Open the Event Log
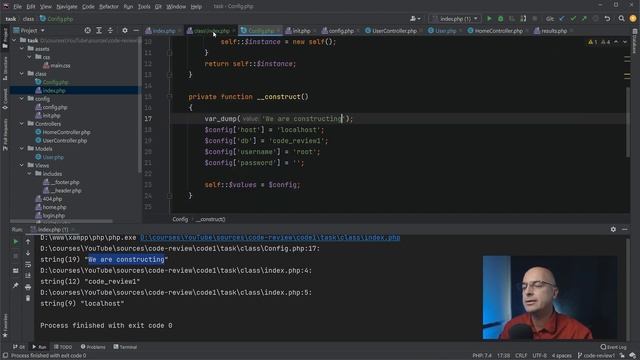 coord(613,347)
